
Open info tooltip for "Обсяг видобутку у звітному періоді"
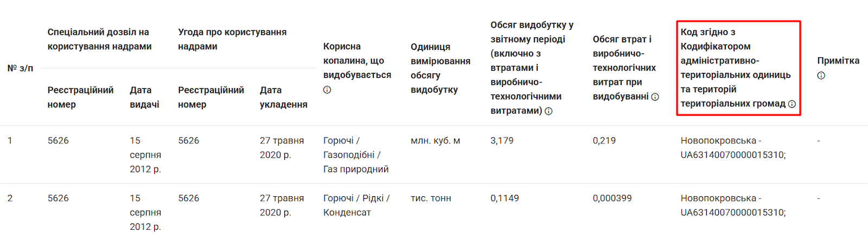click(548, 111)
